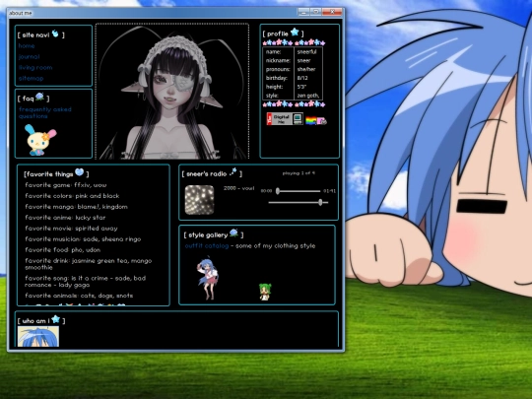Open the outfit catalog link

pyautogui.click(x=207, y=246)
